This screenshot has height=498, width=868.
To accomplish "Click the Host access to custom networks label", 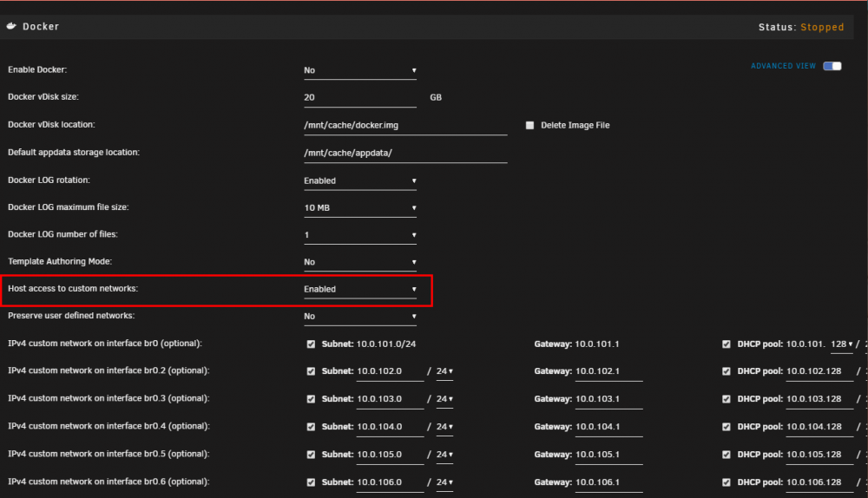I will click(x=73, y=288).
